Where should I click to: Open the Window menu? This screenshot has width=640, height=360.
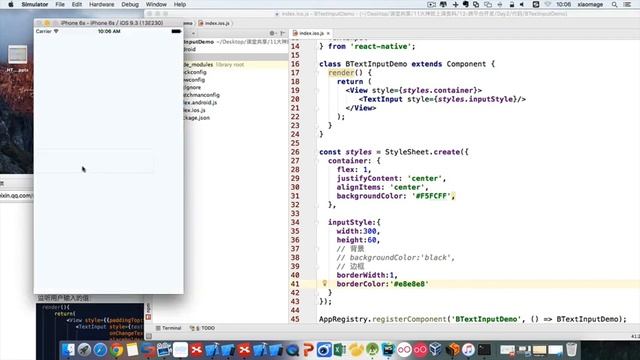point(156,4)
